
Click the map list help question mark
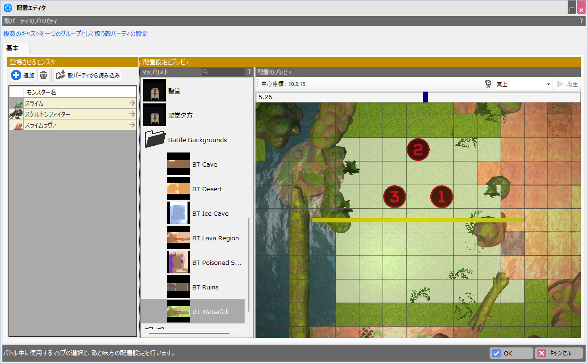point(249,72)
